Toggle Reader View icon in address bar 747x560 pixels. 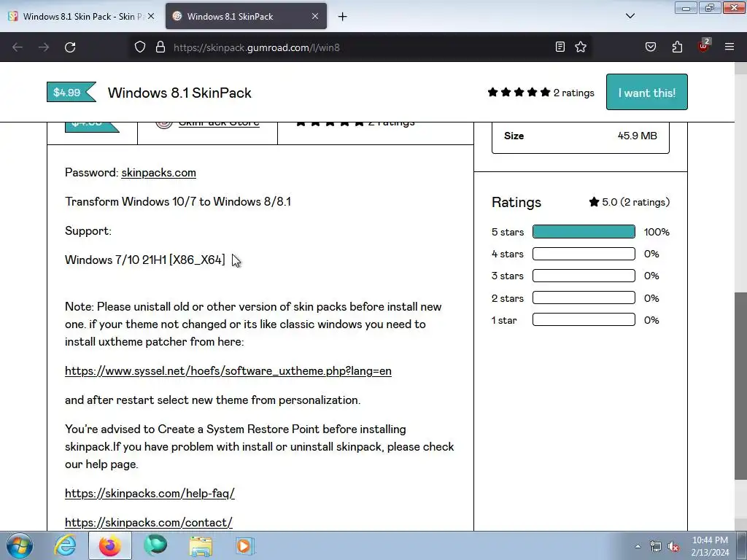pyautogui.click(x=560, y=47)
